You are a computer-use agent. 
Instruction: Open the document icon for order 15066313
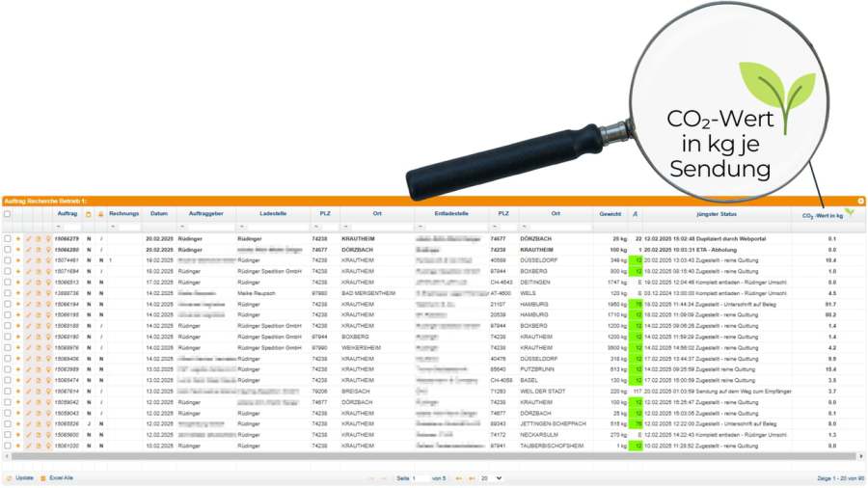point(38,283)
